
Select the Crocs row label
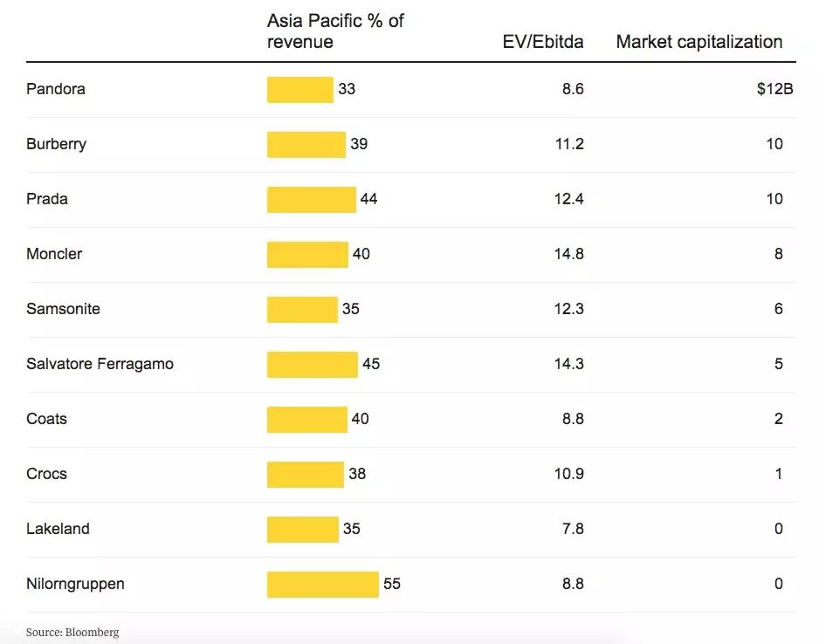[46, 474]
